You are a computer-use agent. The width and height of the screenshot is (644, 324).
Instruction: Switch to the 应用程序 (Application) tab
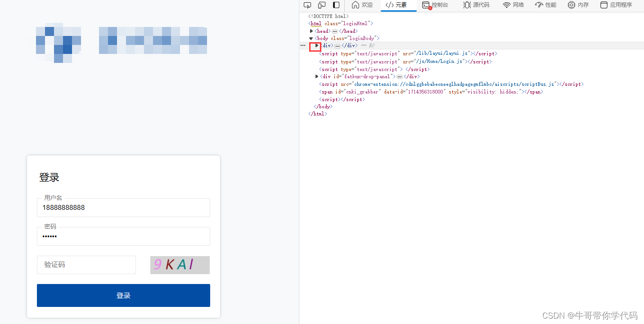(x=616, y=5)
